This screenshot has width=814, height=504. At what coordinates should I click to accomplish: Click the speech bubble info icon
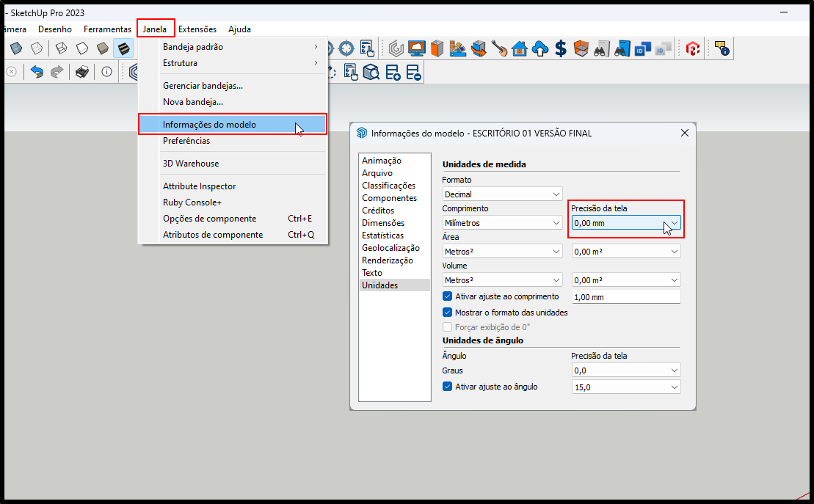(722, 49)
